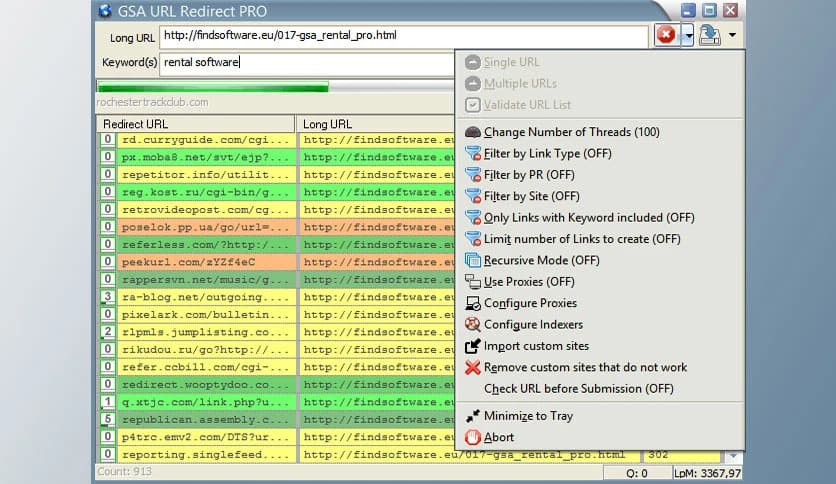Screen dimensions: 836x484
Task: Expand the dropdown arrow next to the export icon
Action: point(733,35)
